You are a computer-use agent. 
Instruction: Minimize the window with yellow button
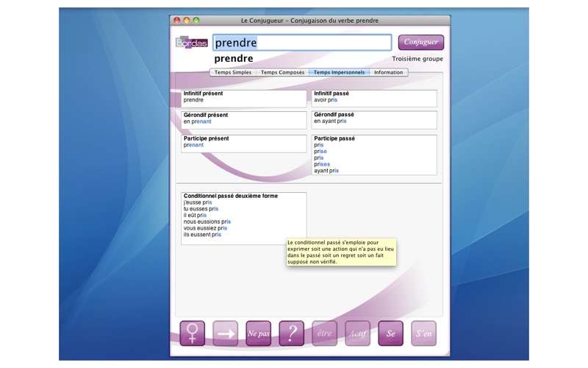pos(187,21)
